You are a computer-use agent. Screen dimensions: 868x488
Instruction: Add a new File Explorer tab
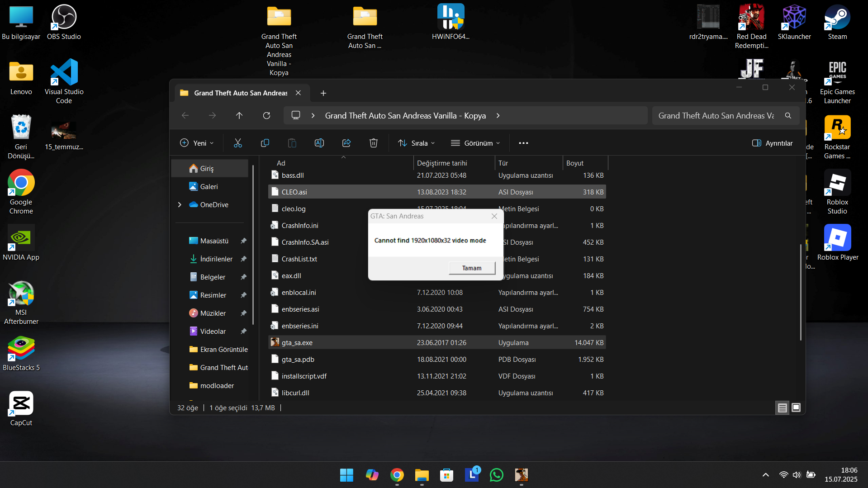[x=323, y=93]
